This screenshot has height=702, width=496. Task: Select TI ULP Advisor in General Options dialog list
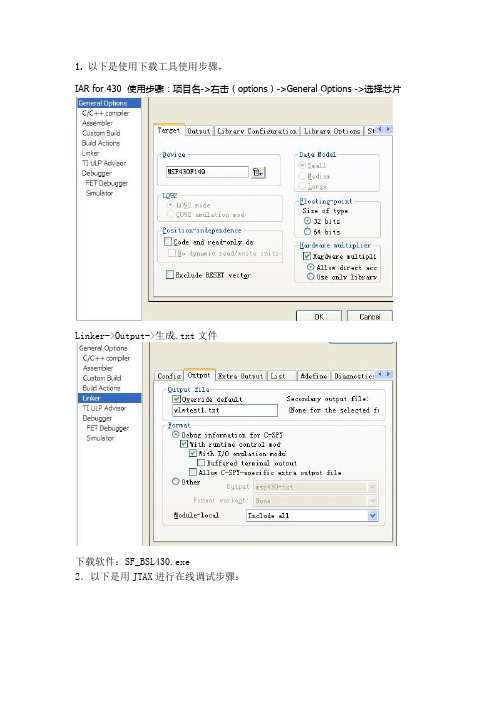(x=104, y=163)
